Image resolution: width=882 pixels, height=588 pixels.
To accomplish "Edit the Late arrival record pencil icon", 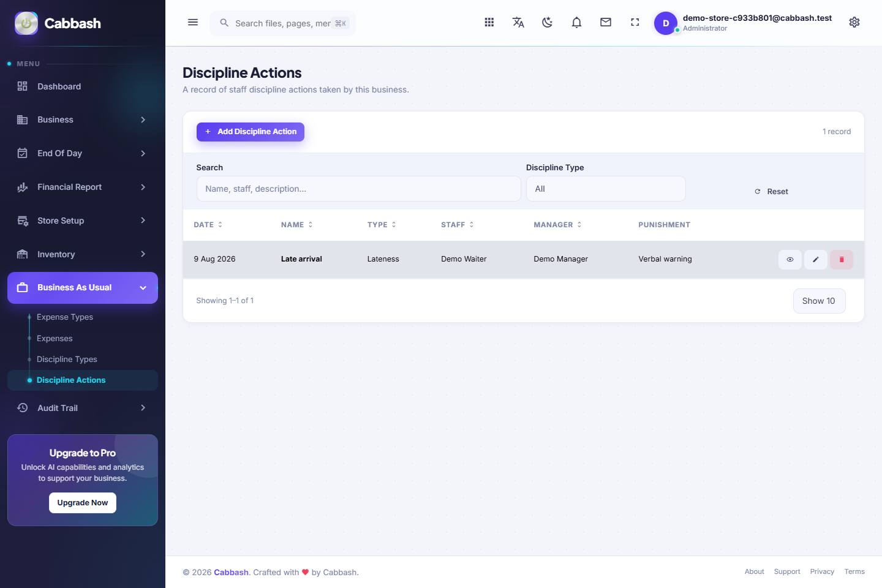I will 816,260.
